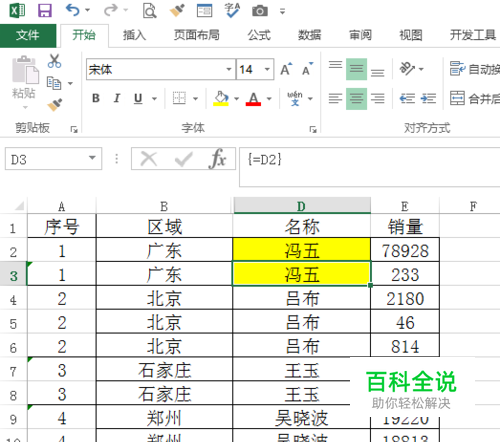This screenshot has height=442, width=500.
Task: Switch to the 审阅 tab
Action: click(x=360, y=35)
